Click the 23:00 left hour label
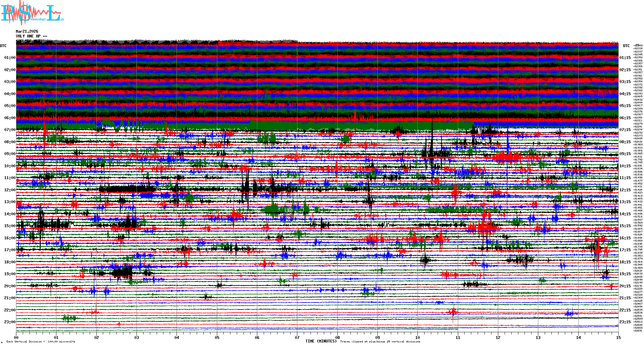 tap(10, 322)
